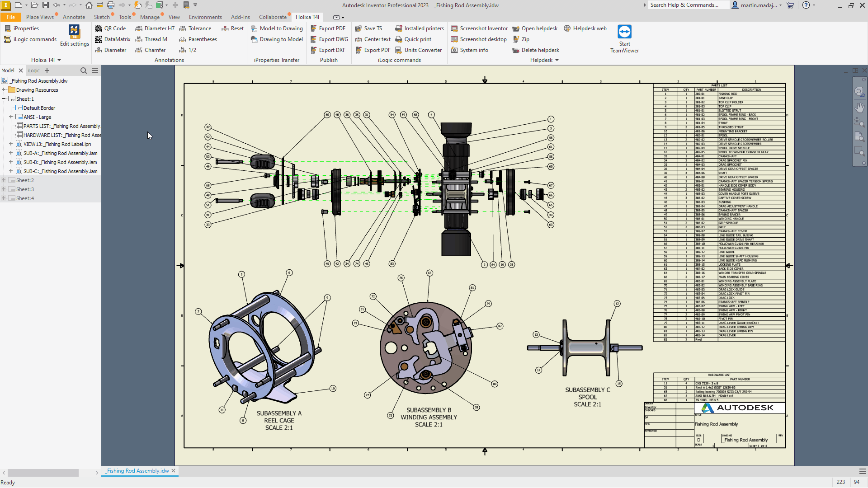Expand Drawing Resources folder
868x488 pixels.
point(4,90)
